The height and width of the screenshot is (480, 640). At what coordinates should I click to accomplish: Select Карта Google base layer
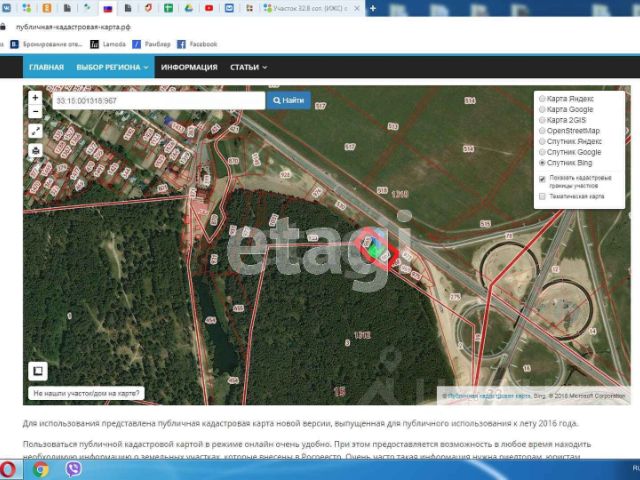click(542, 109)
